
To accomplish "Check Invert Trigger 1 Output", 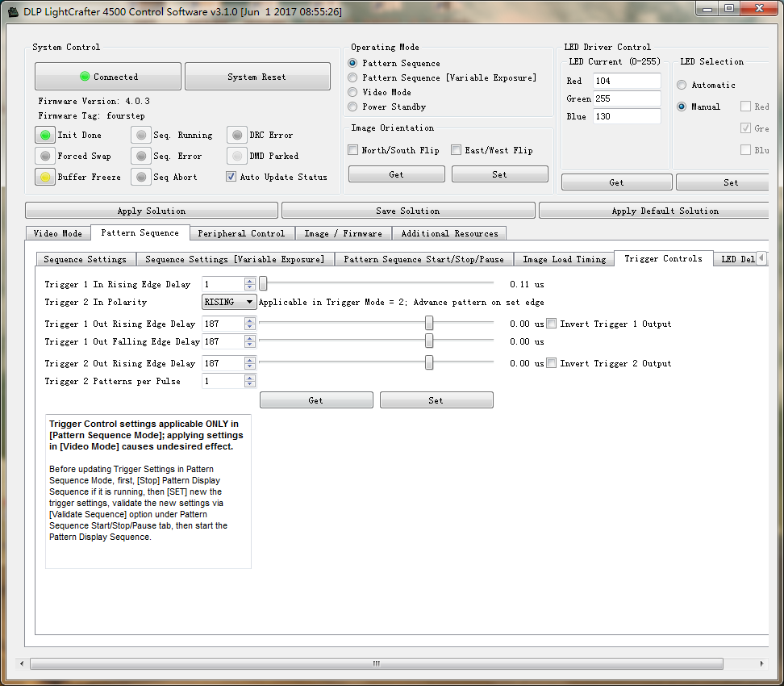I will (551, 324).
